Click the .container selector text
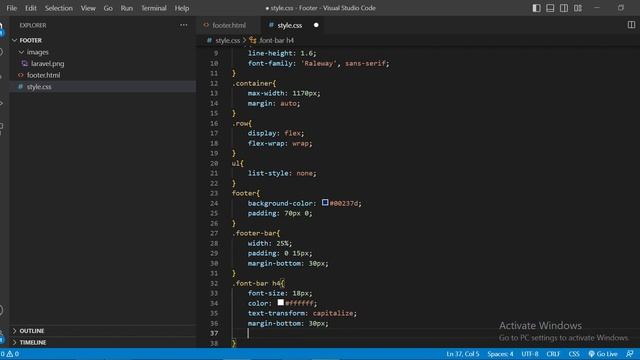 pyautogui.click(x=252, y=83)
